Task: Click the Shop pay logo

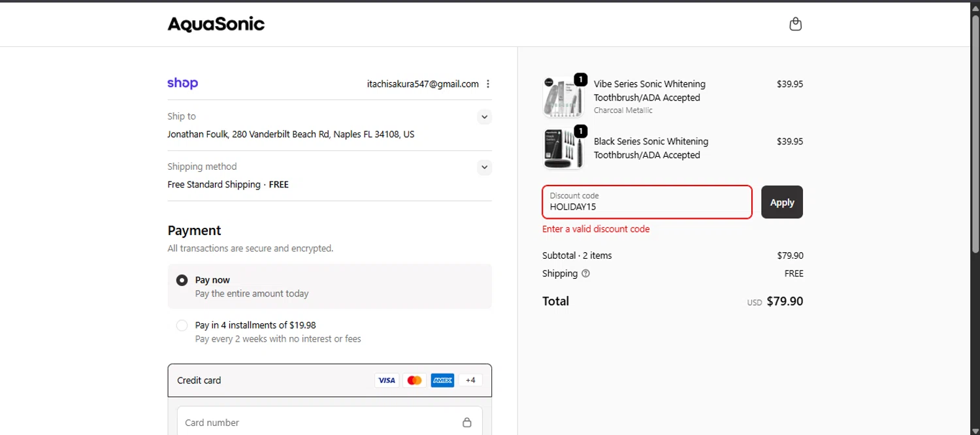Action: click(x=182, y=83)
